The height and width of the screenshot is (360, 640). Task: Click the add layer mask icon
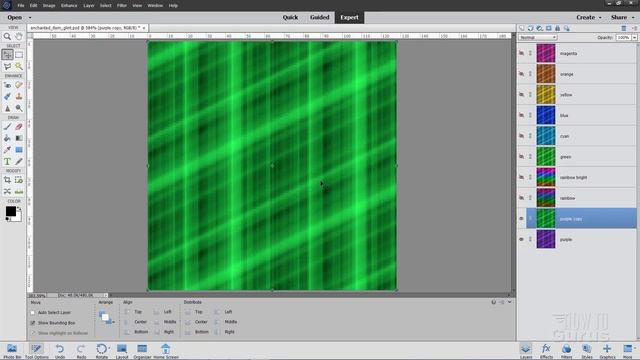[549, 28]
